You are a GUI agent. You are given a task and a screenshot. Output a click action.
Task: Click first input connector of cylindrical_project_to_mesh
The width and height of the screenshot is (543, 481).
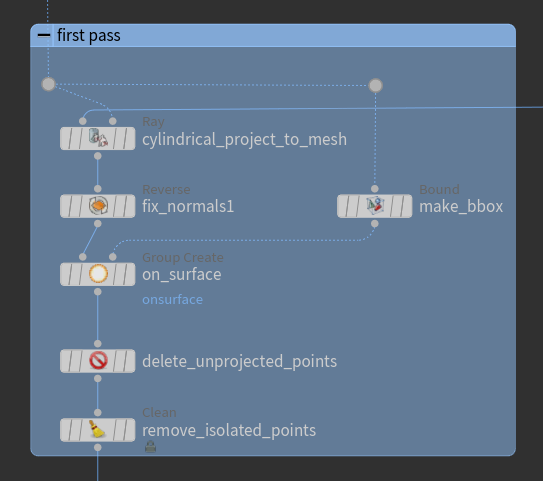click(x=82, y=121)
